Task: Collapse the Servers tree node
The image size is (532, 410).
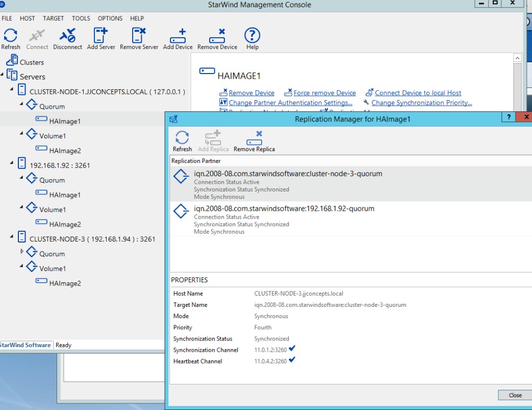Action: 2,74
